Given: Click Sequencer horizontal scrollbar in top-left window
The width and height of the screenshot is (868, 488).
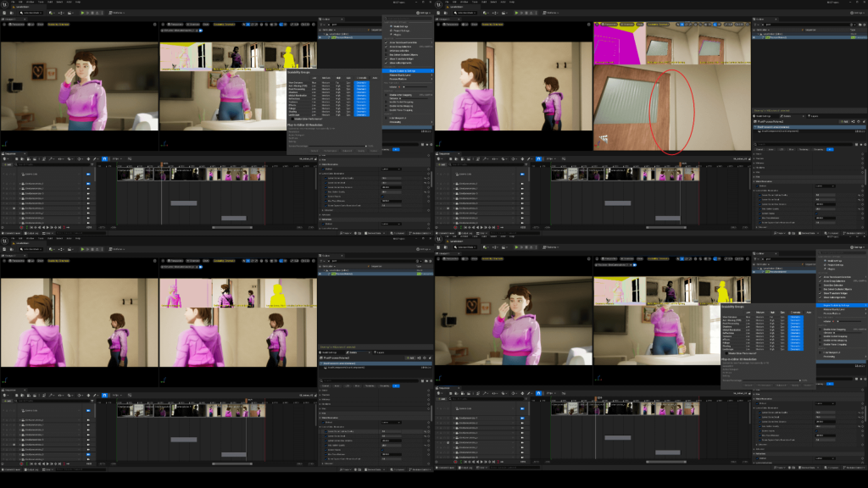Looking at the screenshot, I should pyautogui.click(x=232, y=227).
